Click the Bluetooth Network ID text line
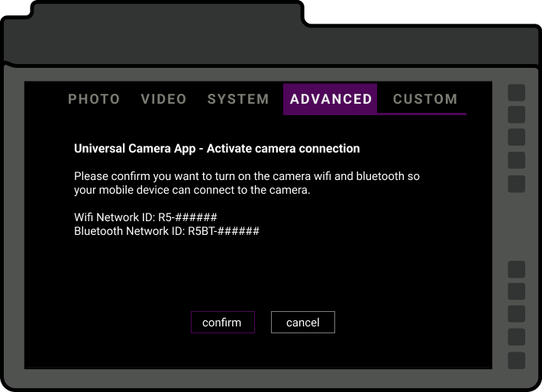The height and width of the screenshot is (392, 542). (166, 230)
